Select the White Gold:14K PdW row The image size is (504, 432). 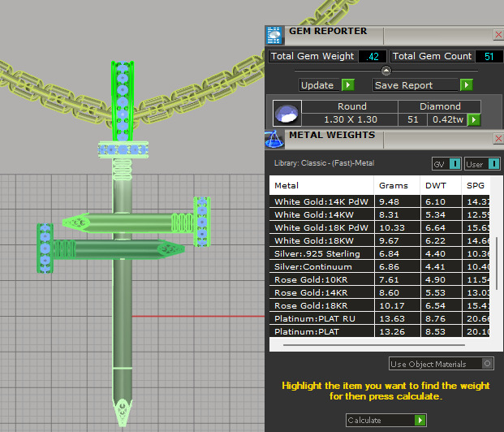click(x=380, y=201)
